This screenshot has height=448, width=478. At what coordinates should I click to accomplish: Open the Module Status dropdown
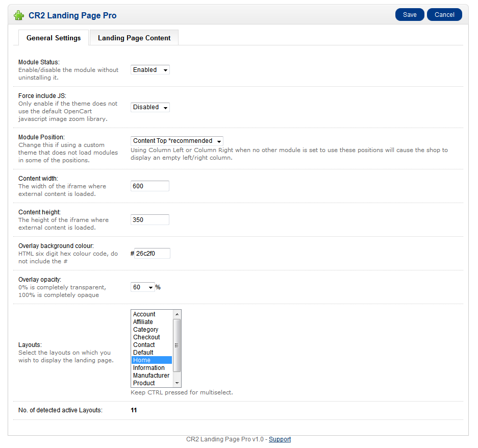pos(150,70)
